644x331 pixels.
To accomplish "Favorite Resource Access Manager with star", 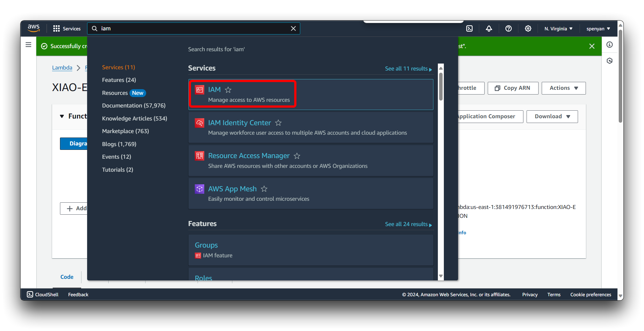I will coord(297,156).
